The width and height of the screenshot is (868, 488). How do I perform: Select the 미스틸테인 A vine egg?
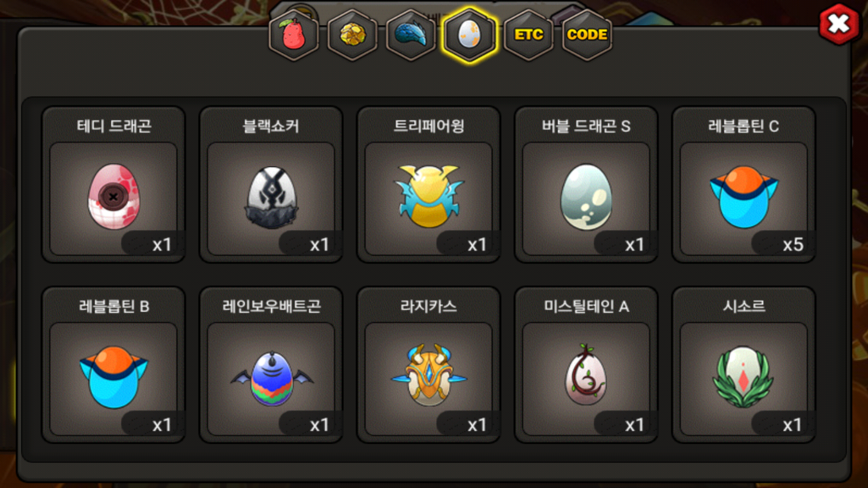pos(585,375)
